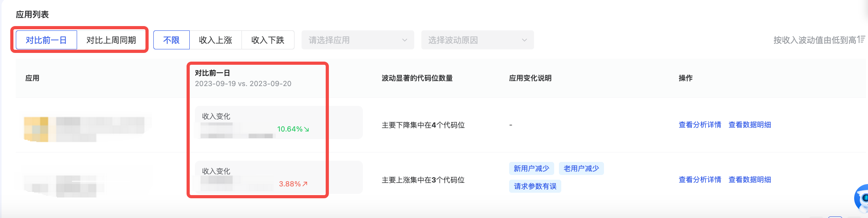Open the 请选择应用 dropdown
The width and height of the screenshot is (868, 218).
click(x=358, y=40)
